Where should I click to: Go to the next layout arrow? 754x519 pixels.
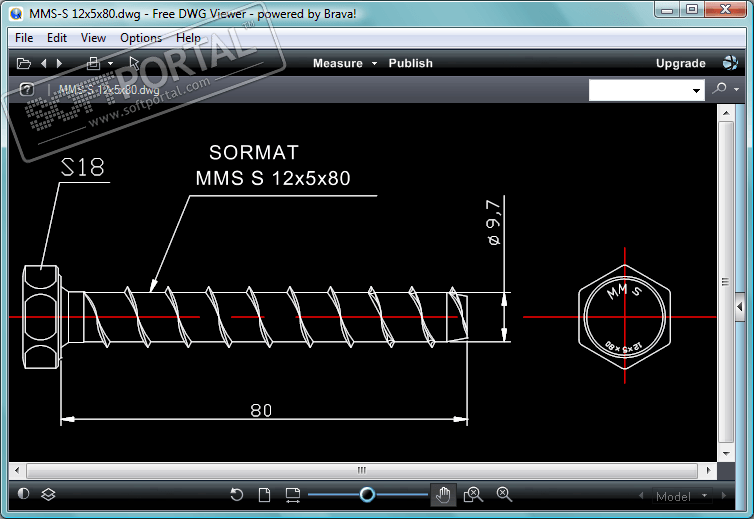click(x=724, y=495)
